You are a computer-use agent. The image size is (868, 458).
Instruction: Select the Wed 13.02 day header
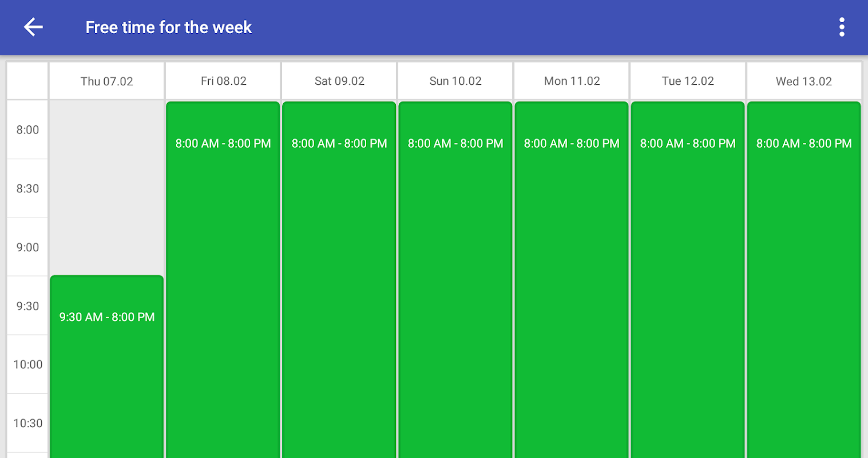point(804,81)
